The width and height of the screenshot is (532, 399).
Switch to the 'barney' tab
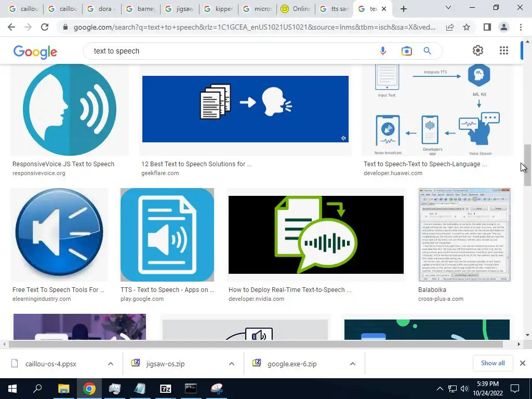(141, 9)
